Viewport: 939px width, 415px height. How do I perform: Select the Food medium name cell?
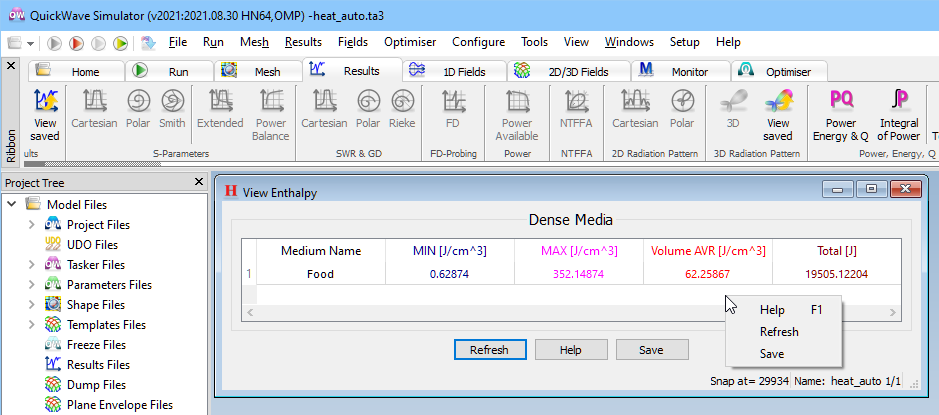click(321, 274)
